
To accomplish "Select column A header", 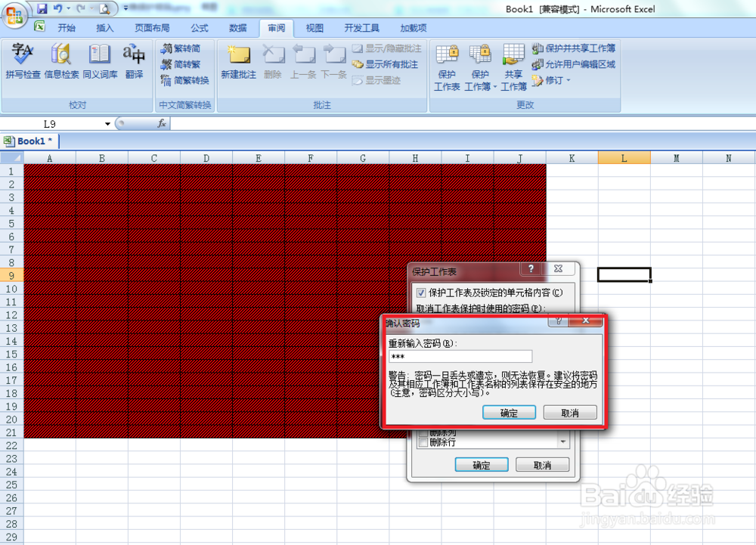I will (50, 158).
